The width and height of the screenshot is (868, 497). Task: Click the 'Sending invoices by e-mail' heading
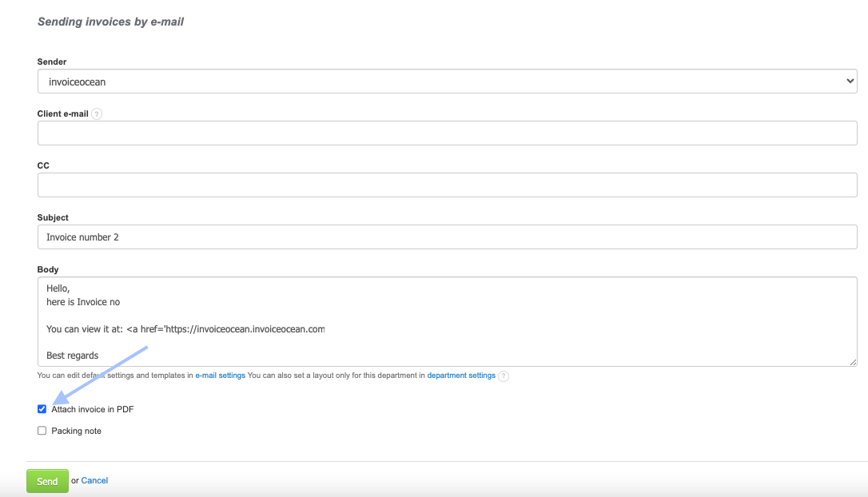pyautogui.click(x=110, y=22)
